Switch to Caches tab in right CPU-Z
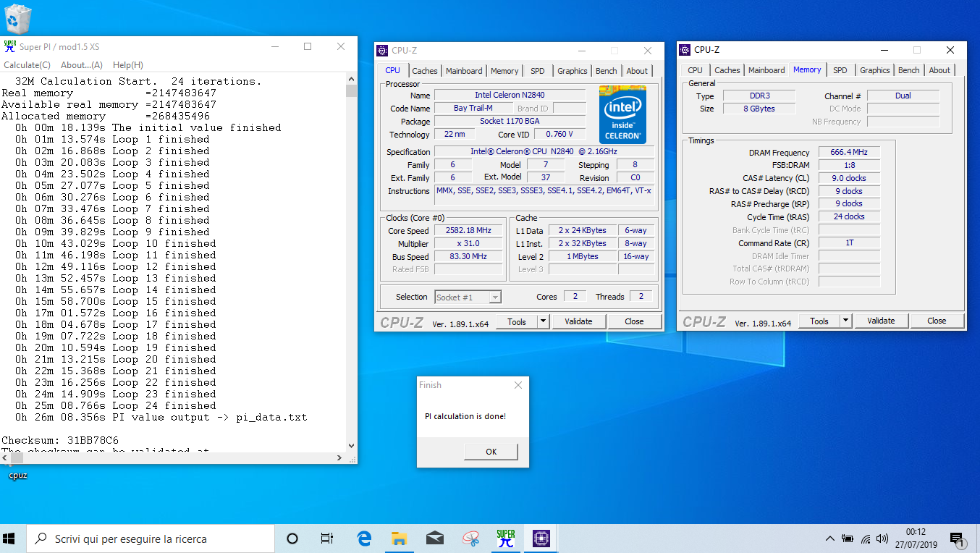 [x=727, y=70]
